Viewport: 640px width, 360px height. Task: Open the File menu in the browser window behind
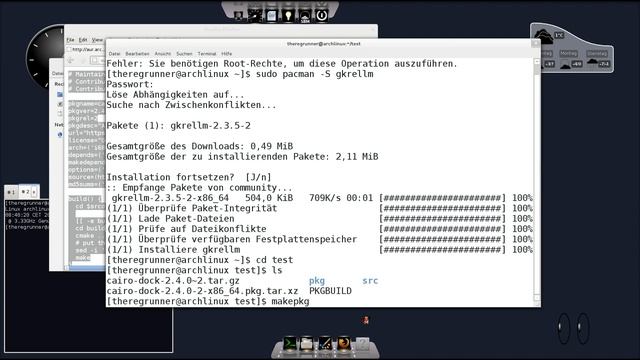70,40
